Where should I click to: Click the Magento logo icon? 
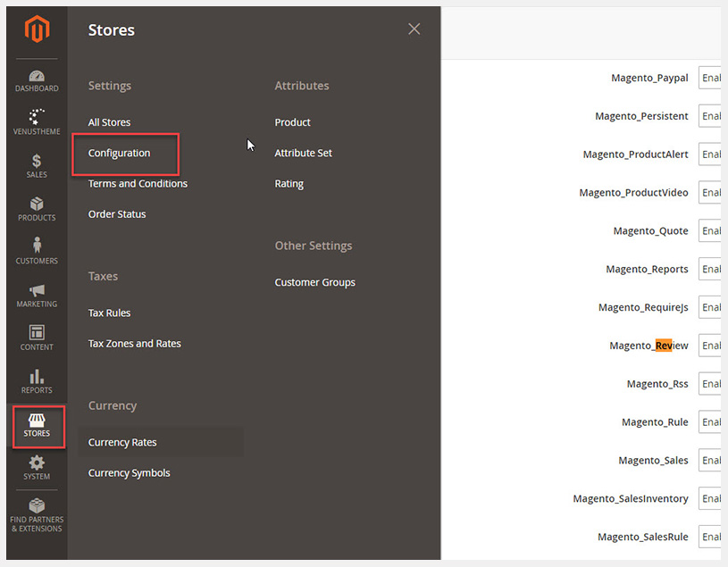tap(37, 29)
